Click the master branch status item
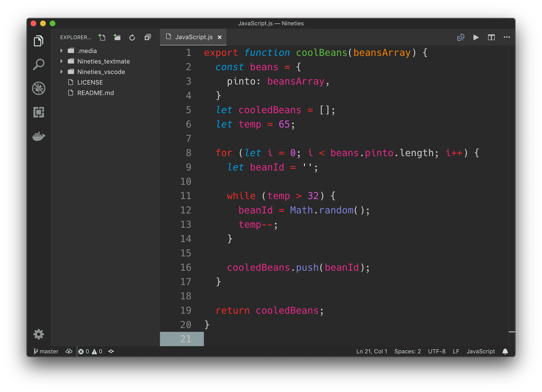 click(x=46, y=351)
